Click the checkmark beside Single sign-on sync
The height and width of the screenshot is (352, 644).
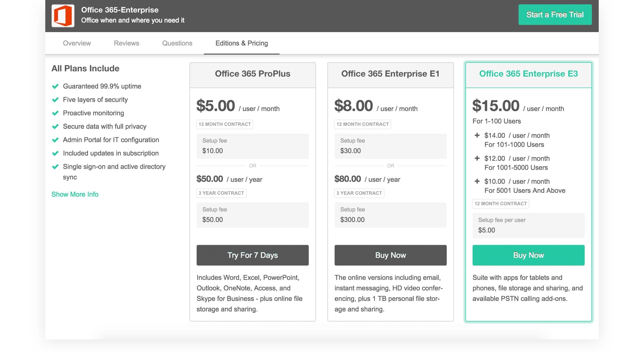tap(56, 167)
